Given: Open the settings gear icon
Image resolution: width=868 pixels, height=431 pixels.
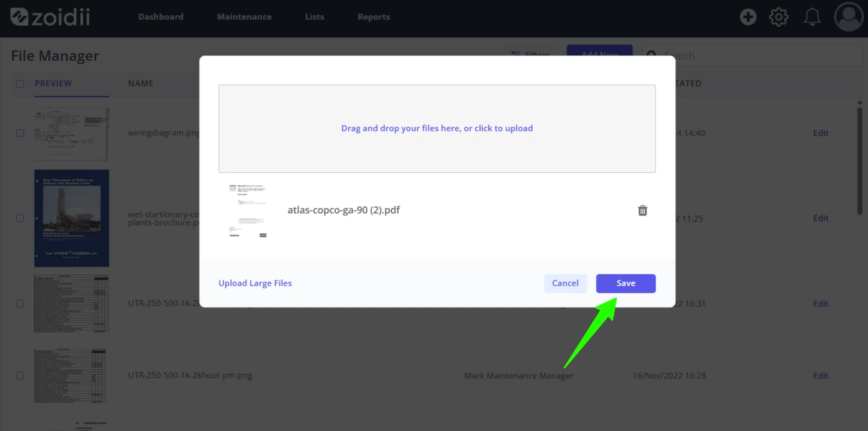Looking at the screenshot, I should pos(779,17).
